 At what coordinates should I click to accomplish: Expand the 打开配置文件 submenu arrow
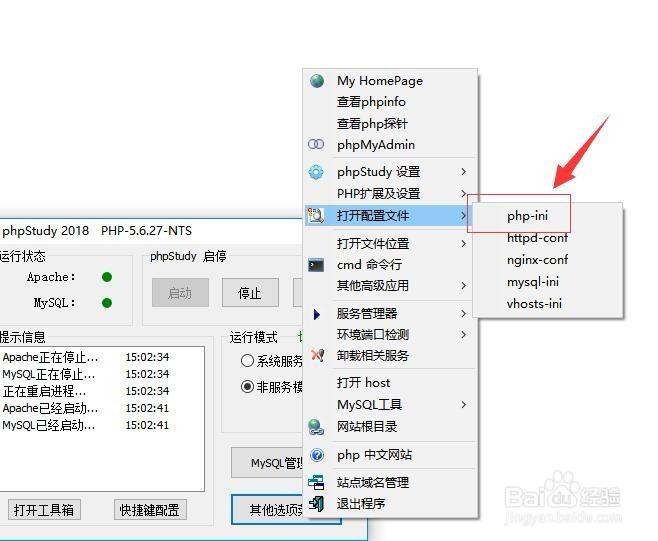tap(463, 215)
